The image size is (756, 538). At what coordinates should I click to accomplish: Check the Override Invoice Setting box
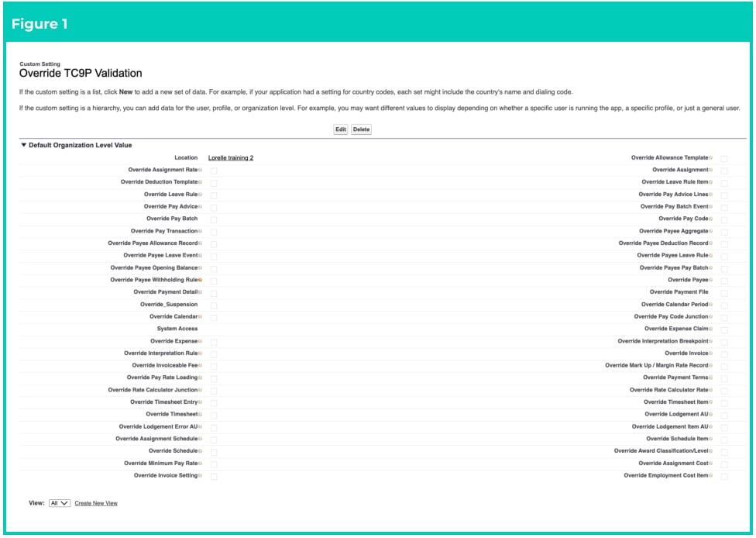(214, 476)
